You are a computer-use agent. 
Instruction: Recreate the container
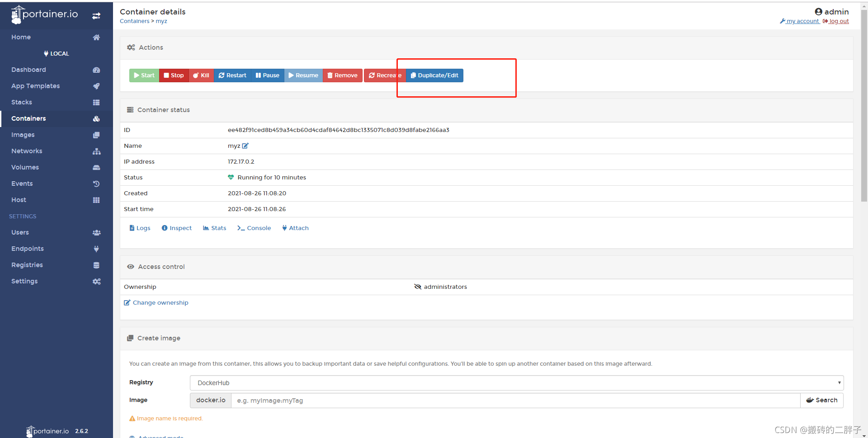[385, 75]
